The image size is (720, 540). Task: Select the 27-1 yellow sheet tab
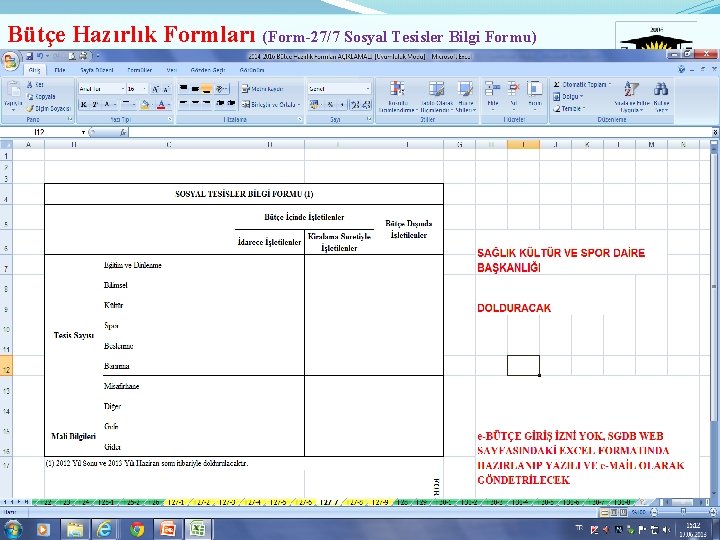point(176,502)
